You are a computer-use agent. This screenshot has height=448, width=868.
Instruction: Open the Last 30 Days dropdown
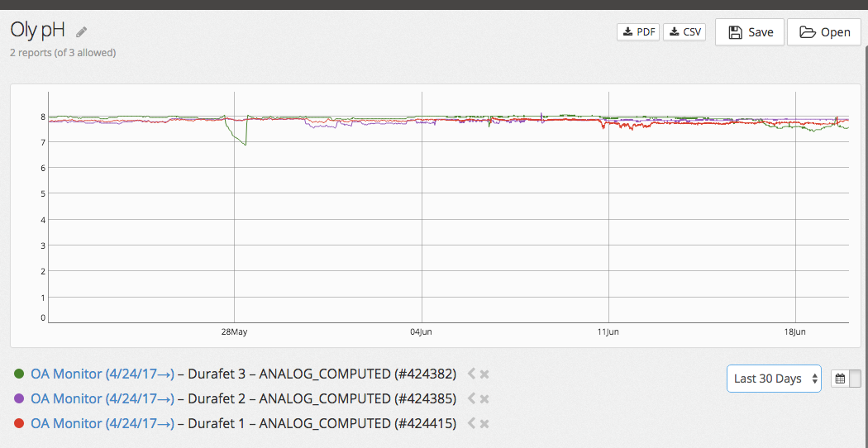774,379
